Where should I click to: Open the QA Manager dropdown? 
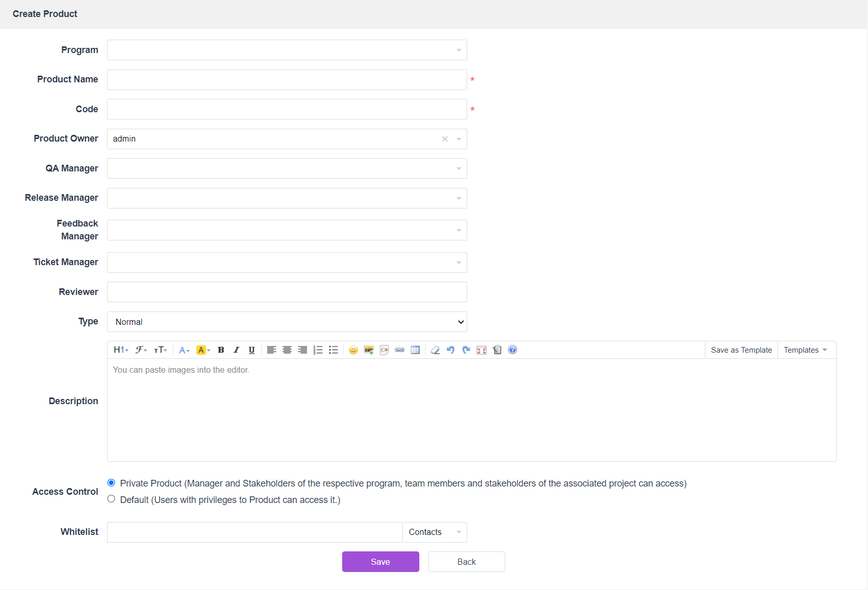tap(287, 168)
